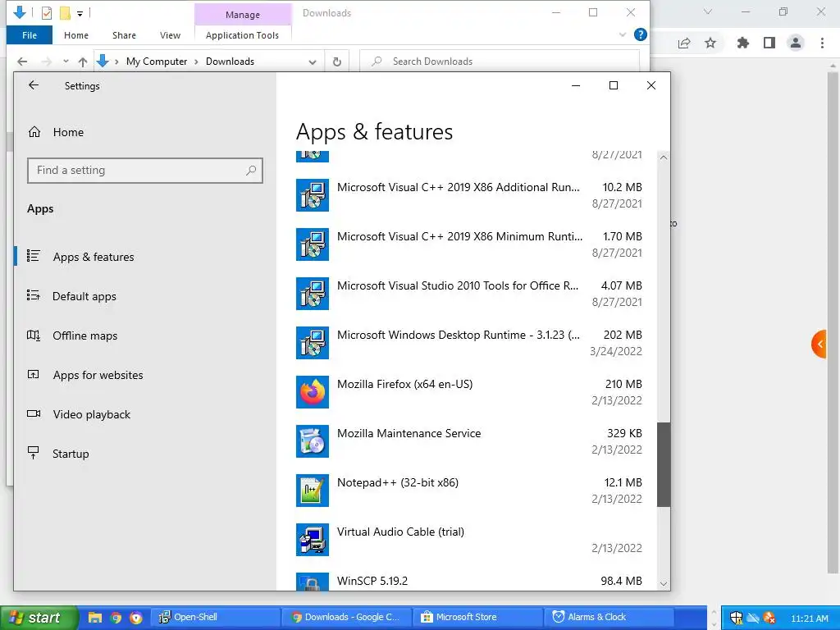Select the Mozilla Firefox app icon
Viewport: 840px width, 630px height.
[x=313, y=392]
